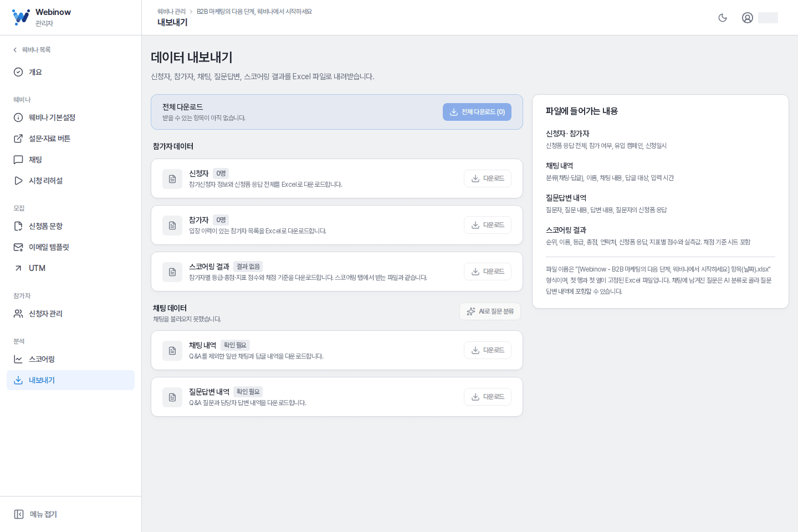The width and height of the screenshot is (798, 532).
Task: Toggle dark mode with the moon icon
Action: 723,18
